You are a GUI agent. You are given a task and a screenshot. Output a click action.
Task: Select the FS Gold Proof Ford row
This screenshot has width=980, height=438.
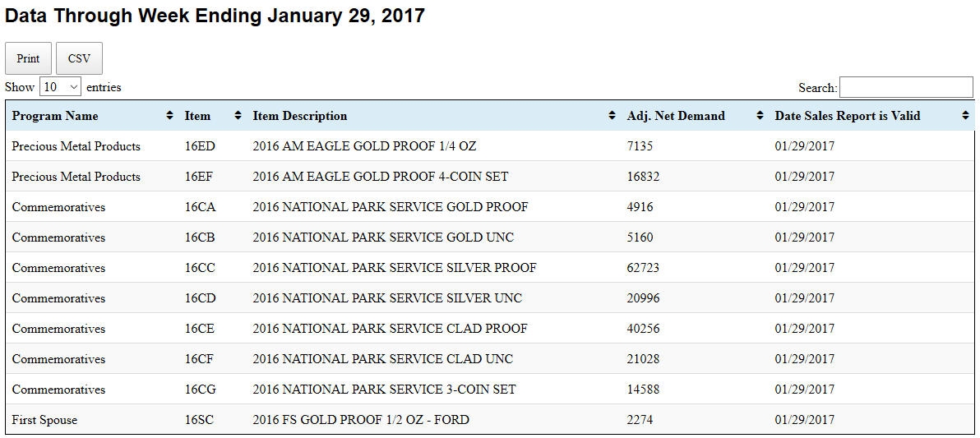tap(490, 420)
